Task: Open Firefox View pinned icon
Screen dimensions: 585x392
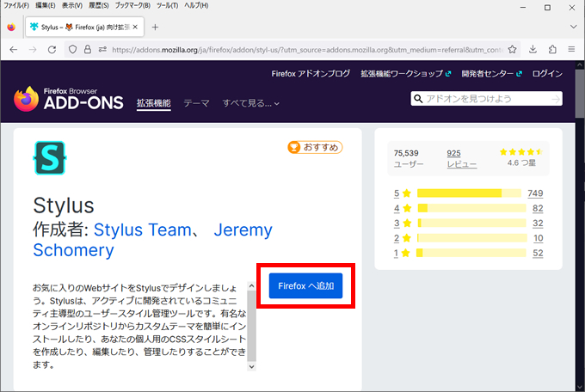Action: point(11,28)
